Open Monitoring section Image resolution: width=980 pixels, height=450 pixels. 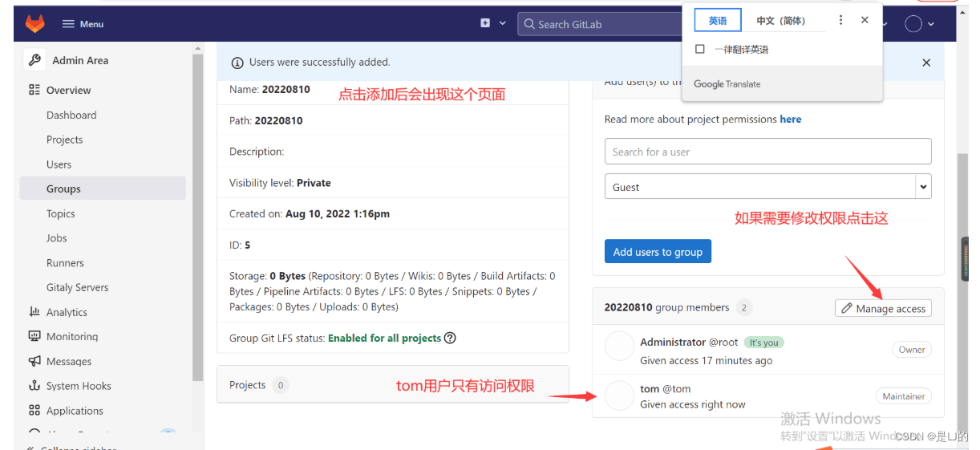pyautogui.click(x=72, y=337)
